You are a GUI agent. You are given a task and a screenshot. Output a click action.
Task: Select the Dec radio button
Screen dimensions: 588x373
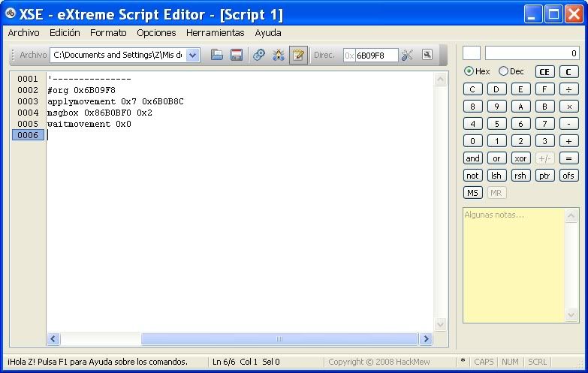[x=503, y=71]
